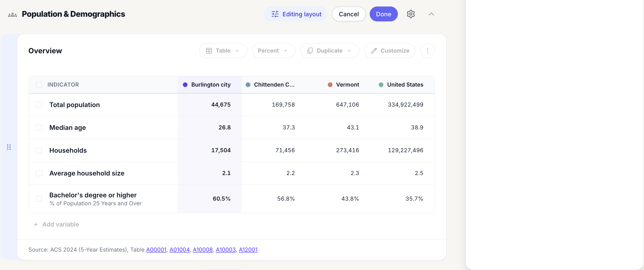Collapse the section with the up chevron
Screen dimensions: 644x270
431,14
